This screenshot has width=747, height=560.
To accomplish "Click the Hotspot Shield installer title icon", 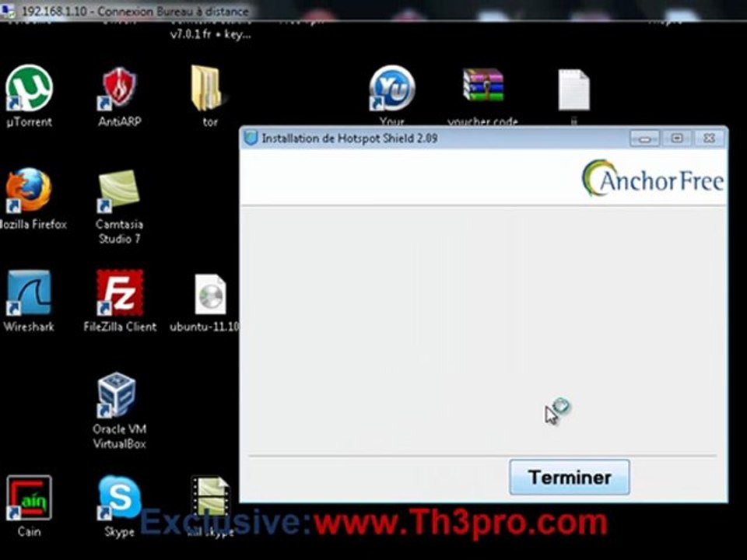I will [x=250, y=138].
